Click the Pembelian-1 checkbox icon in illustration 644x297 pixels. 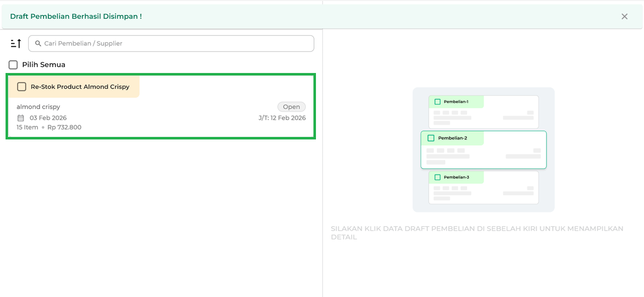coord(437,102)
